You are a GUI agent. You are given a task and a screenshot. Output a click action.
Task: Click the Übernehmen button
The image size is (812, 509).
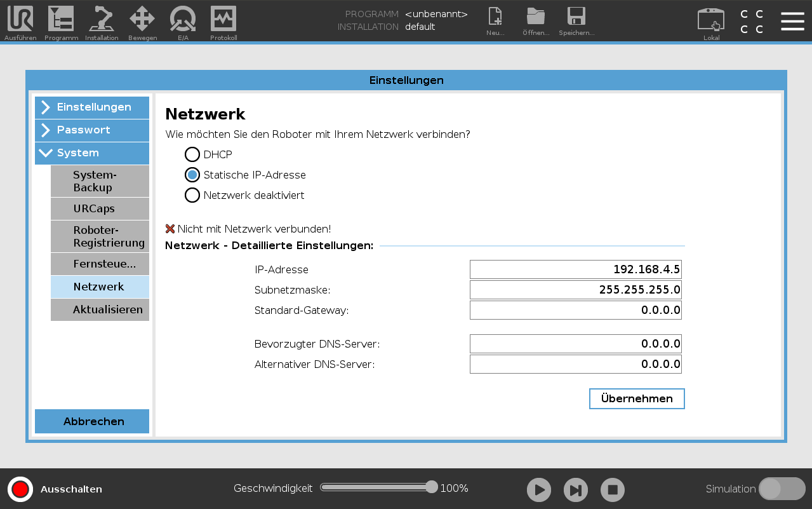pyautogui.click(x=637, y=398)
